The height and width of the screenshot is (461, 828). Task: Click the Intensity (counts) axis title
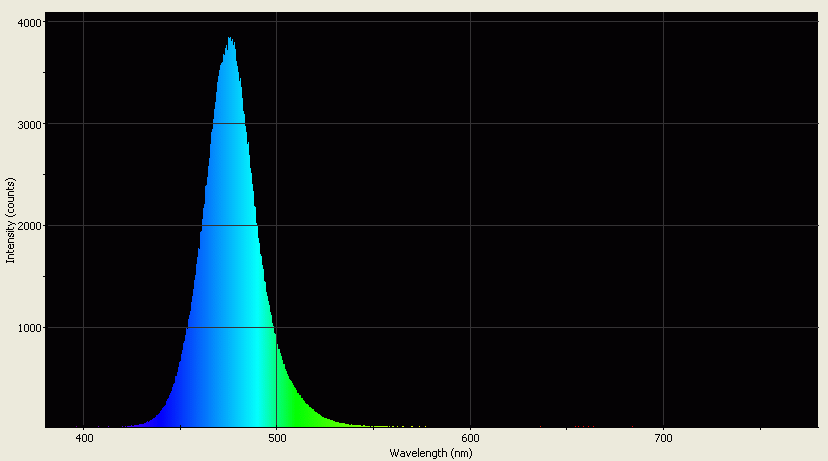[11, 221]
